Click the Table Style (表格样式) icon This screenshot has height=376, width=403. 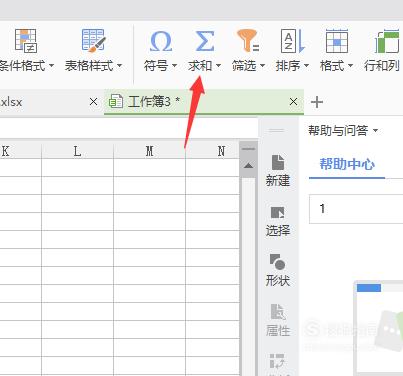pos(93,41)
